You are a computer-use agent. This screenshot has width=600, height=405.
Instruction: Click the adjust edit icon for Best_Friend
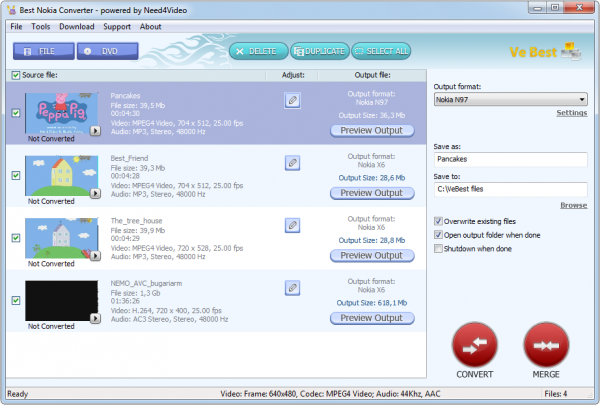292,163
